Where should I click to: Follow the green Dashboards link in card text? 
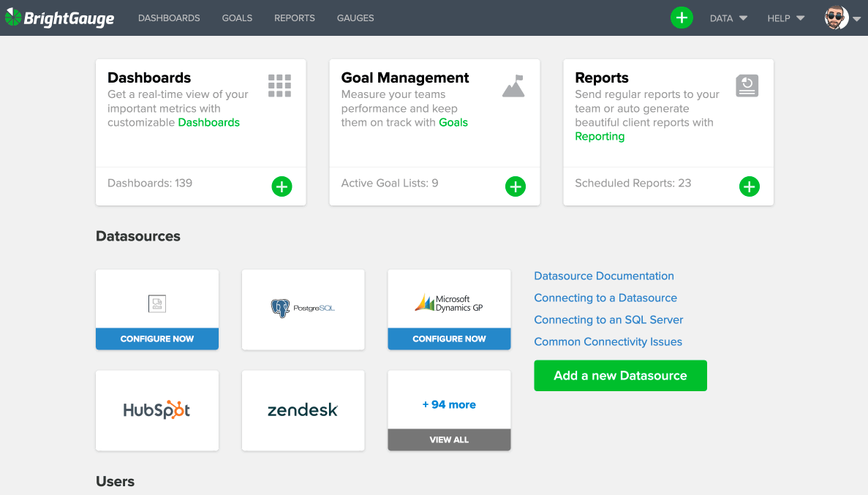[x=208, y=122]
